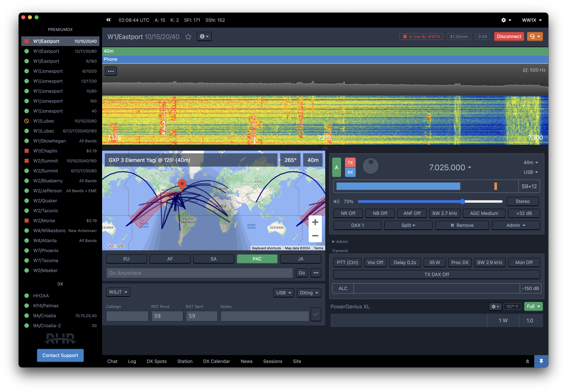The image size is (567, 392).
Task: Open the DX Calendar tab
Action: tap(216, 361)
